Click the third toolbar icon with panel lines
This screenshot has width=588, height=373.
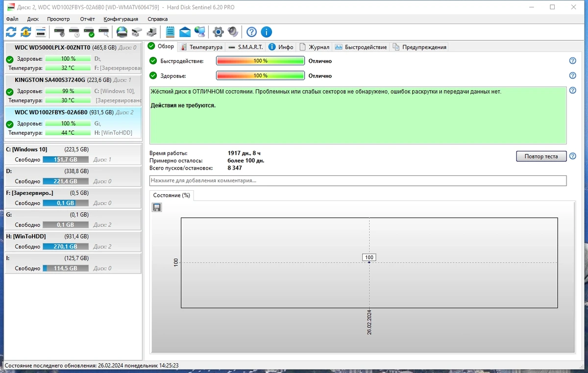pyautogui.click(x=41, y=32)
